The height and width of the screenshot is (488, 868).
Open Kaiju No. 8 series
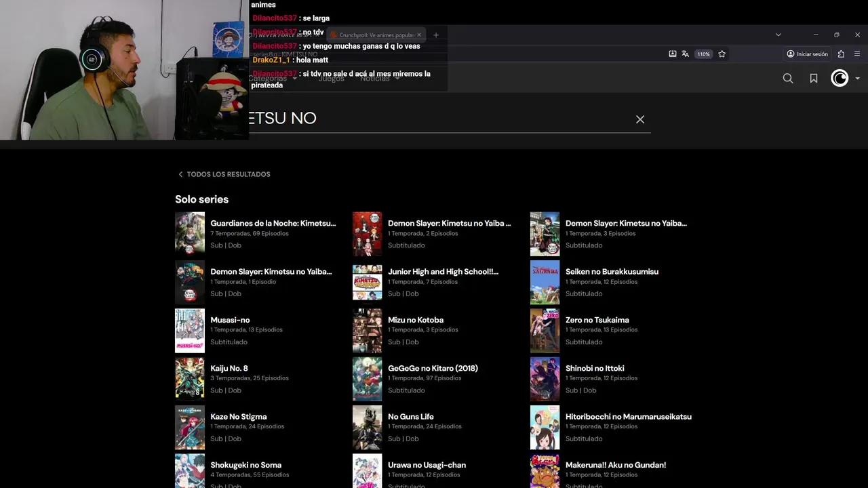coord(229,369)
